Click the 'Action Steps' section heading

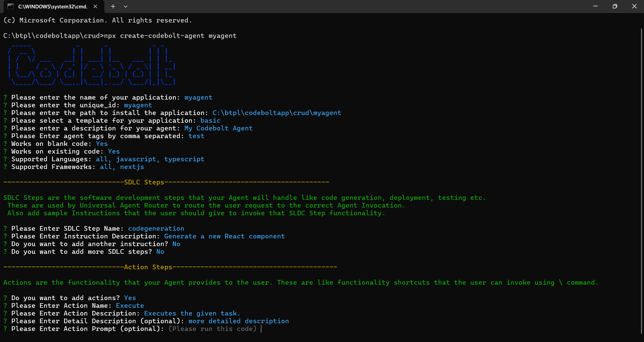[x=148, y=267]
